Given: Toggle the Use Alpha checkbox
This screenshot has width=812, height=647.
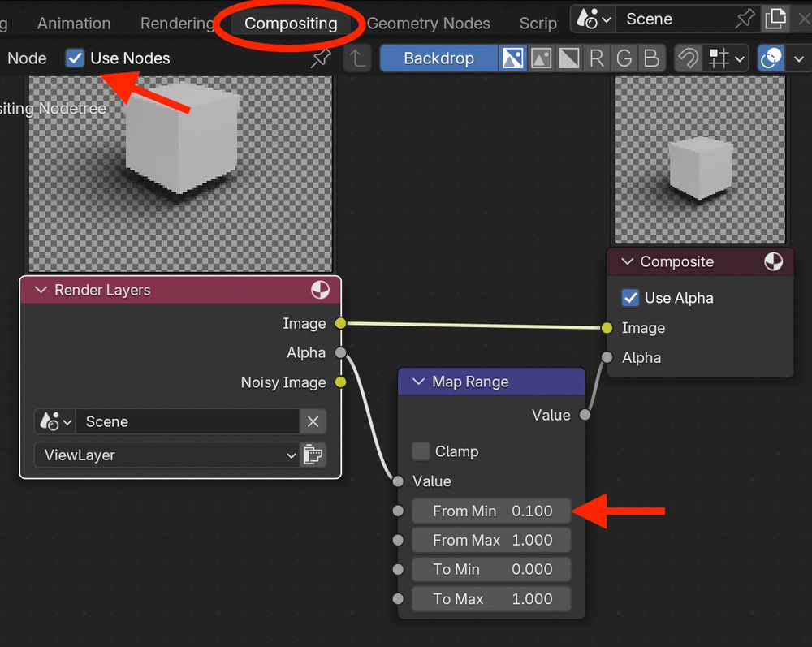Looking at the screenshot, I should [630, 298].
